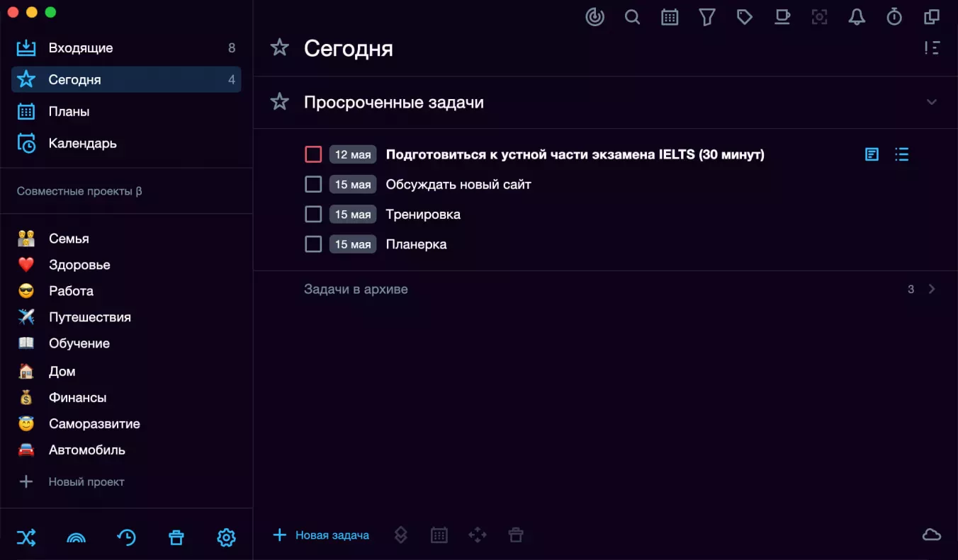Image resolution: width=958 pixels, height=560 pixels.
Task: Expand Задачи в архиве arrow
Action: 932,289
